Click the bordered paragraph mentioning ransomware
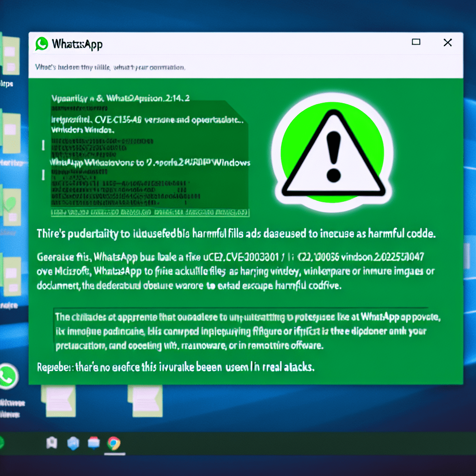The height and width of the screenshot is (476, 476). click(x=240, y=331)
